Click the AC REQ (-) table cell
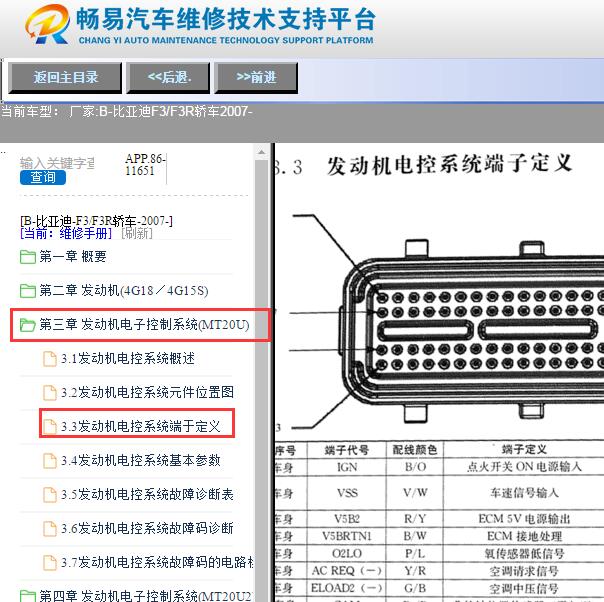This screenshot has height=602, width=604. tap(347, 571)
